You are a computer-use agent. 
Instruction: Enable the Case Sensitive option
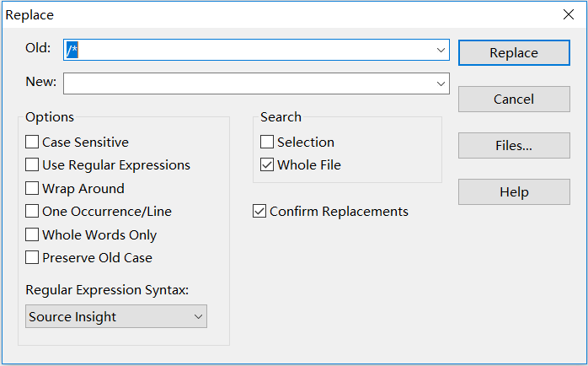33,143
